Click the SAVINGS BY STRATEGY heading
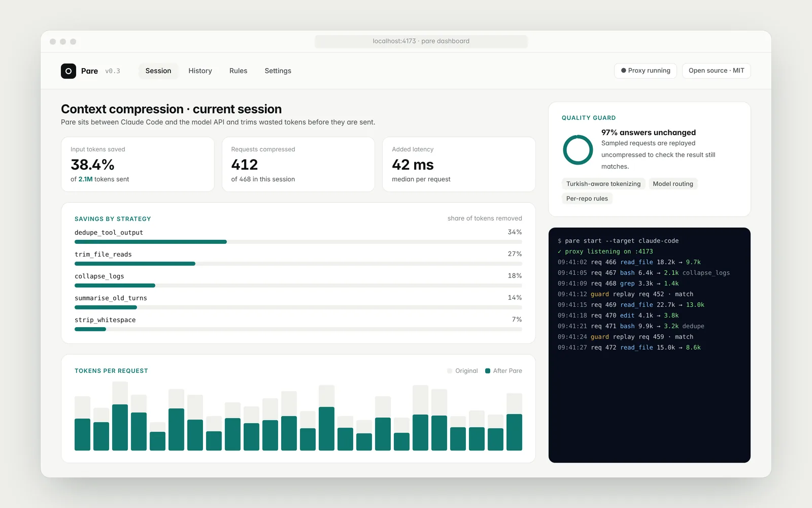This screenshot has width=812, height=508. click(113, 219)
